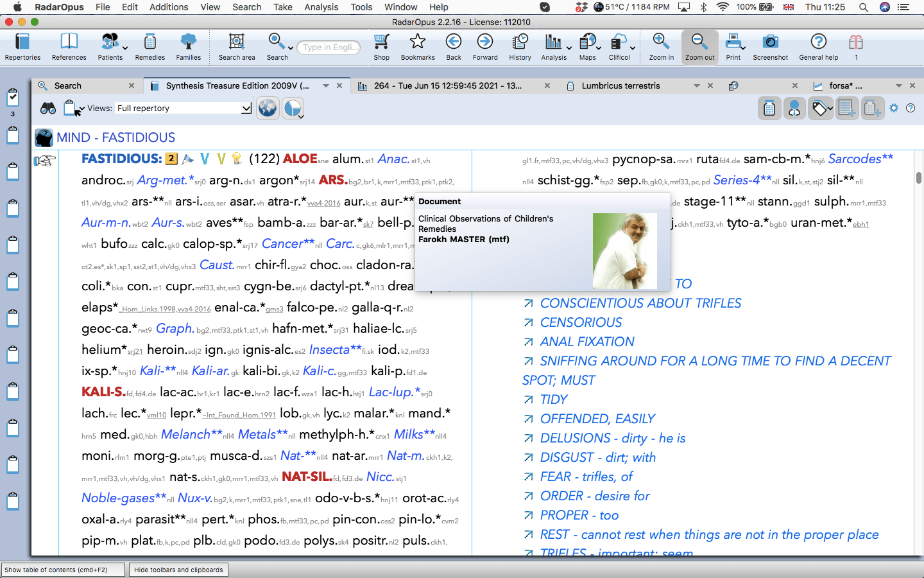
Task: Open the pie chart view dropdown button
Action: [293, 108]
